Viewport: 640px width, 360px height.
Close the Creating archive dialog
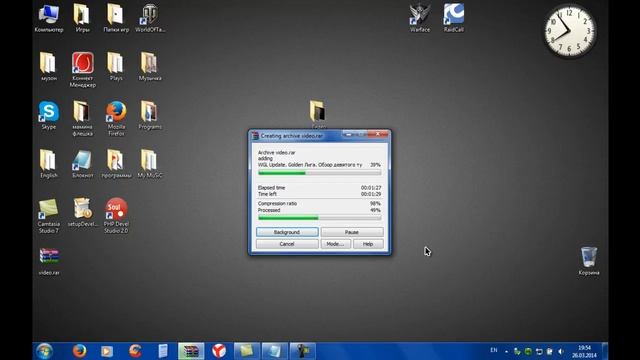point(378,134)
